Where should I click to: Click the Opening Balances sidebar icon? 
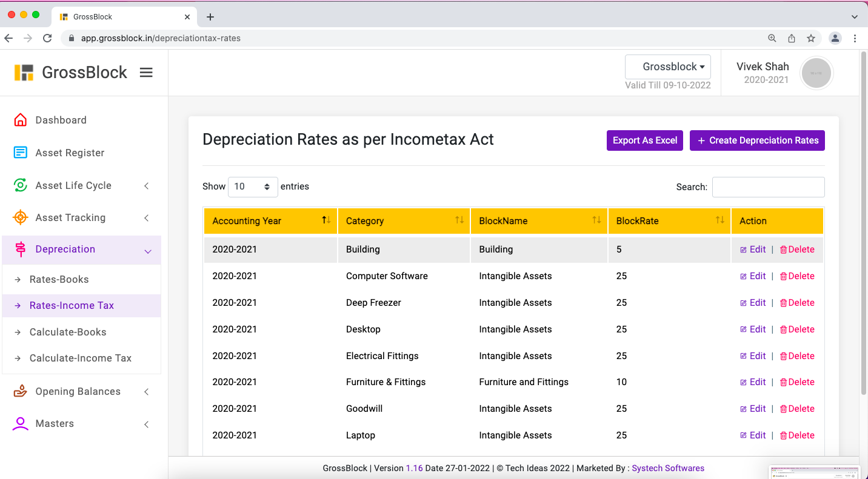pyautogui.click(x=21, y=391)
